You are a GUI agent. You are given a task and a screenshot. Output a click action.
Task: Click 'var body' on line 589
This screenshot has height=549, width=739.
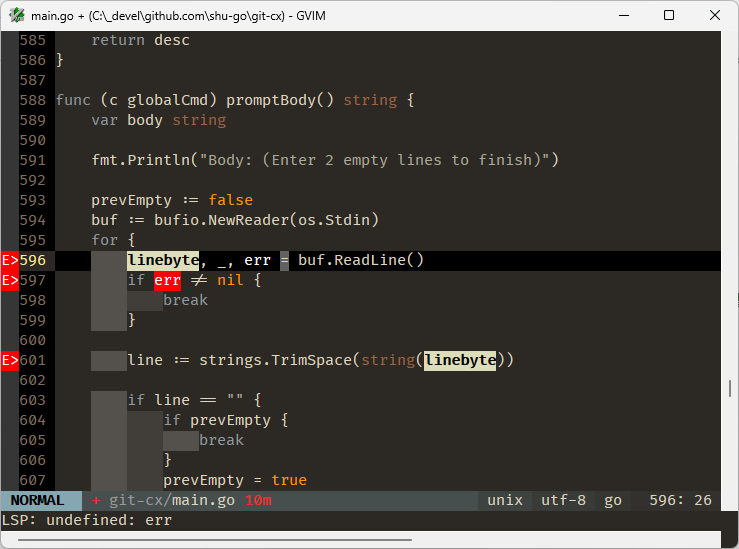[x=127, y=121]
